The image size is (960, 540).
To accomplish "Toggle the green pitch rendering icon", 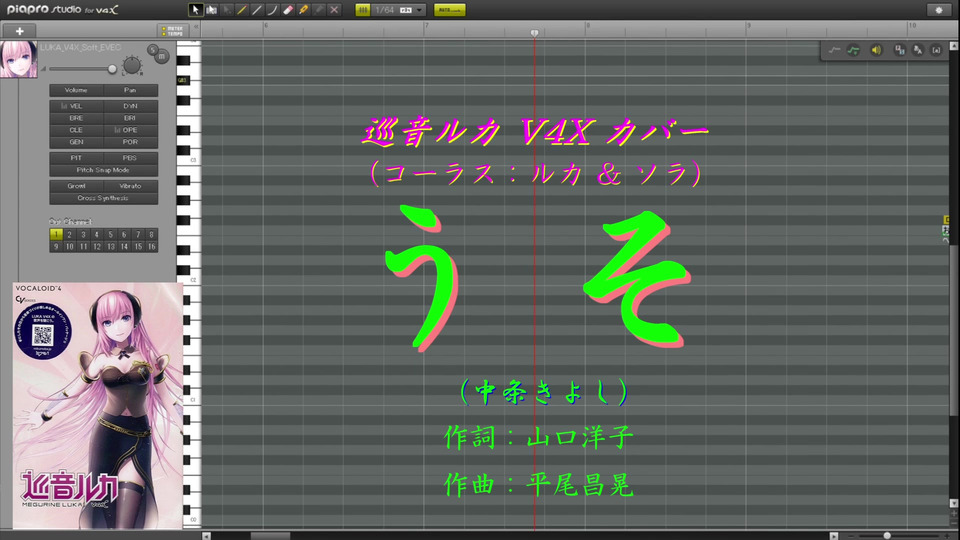I will (x=853, y=50).
